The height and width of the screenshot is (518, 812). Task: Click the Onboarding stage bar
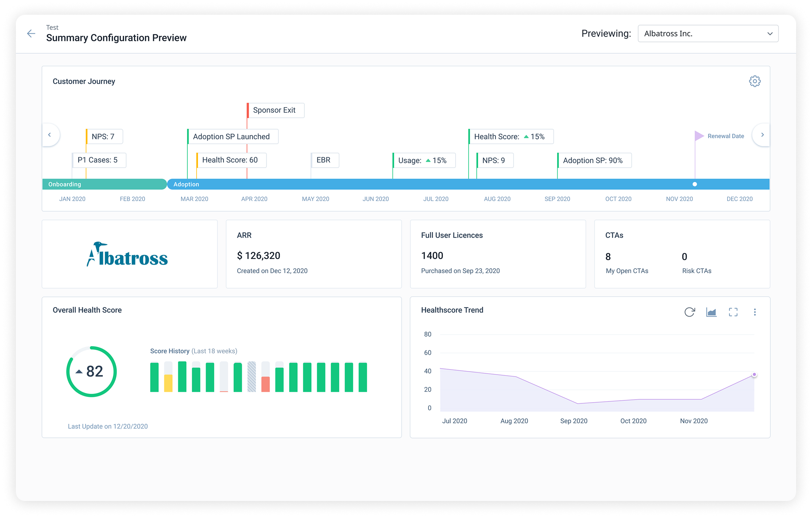tap(104, 184)
